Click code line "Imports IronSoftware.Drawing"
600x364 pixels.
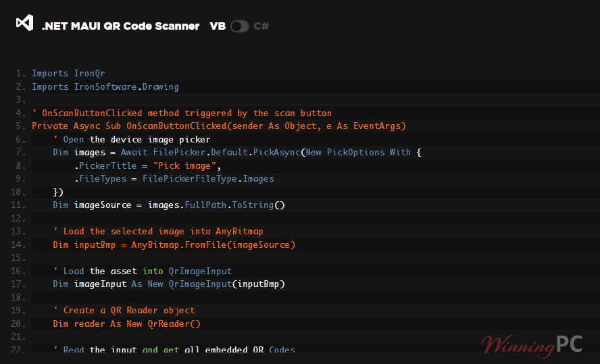click(105, 87)
